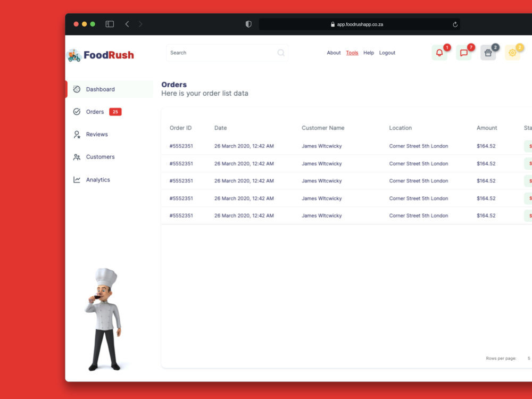Image resolution: width=532 pixels, height=399 pixels.
Task: Select the Dashboard speedometer icon in sidebar
Action: pyautogui.click(x=77, y=89)
